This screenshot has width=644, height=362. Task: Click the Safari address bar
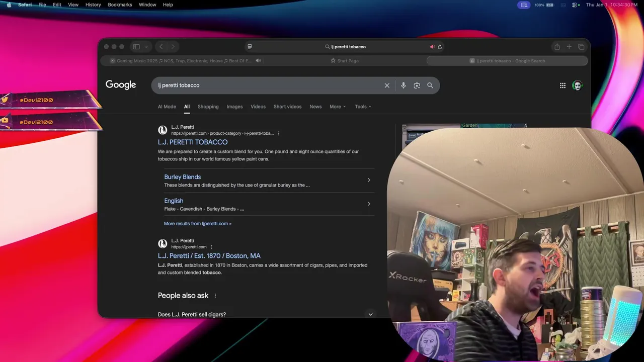[x=345, y=47]
